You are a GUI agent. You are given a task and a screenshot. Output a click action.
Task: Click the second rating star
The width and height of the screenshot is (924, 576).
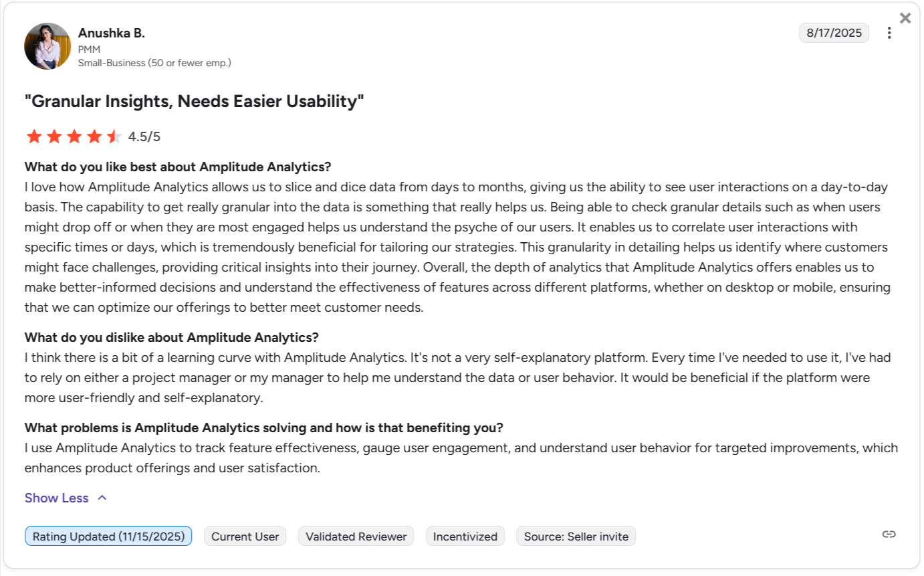[x=54, y=136]
